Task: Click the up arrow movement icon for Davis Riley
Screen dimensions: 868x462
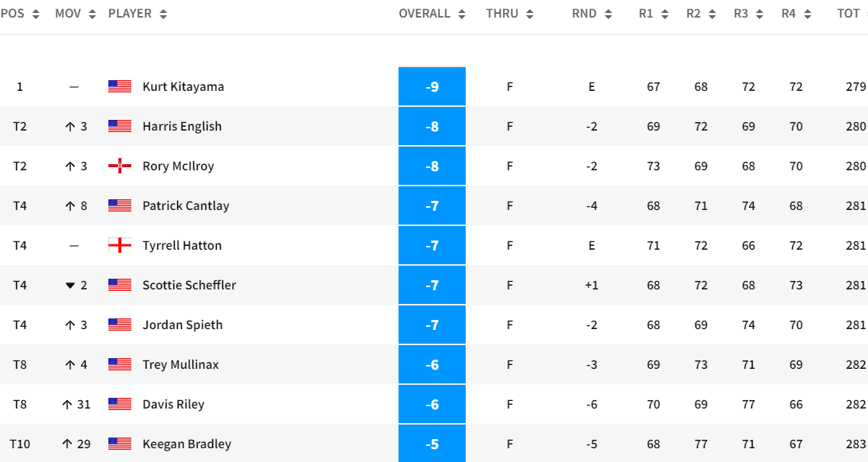Action: click(67, 405)
